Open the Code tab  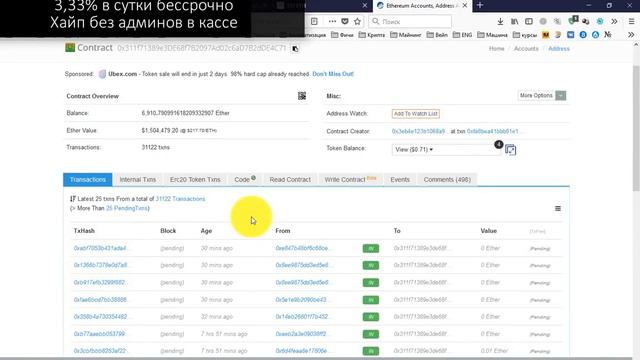point(245,180)
